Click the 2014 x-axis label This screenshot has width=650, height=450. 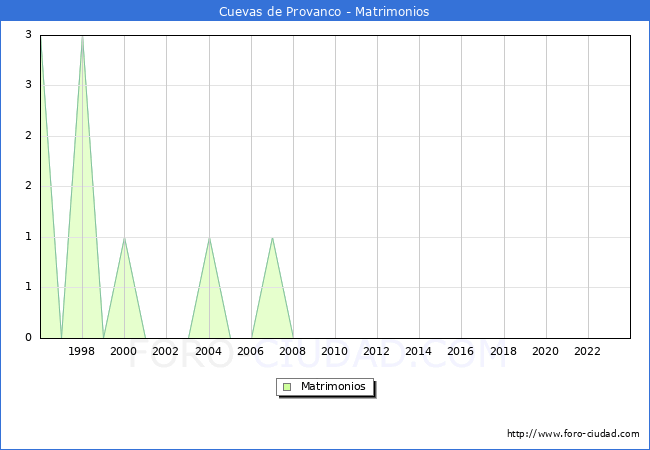click(x=419, y=352)
